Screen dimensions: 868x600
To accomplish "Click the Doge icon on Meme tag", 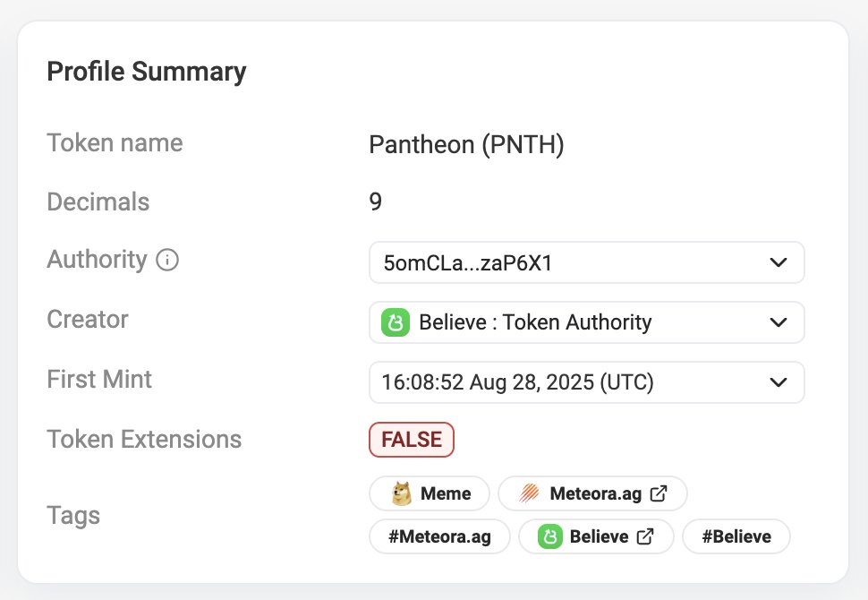I will 402,493.
